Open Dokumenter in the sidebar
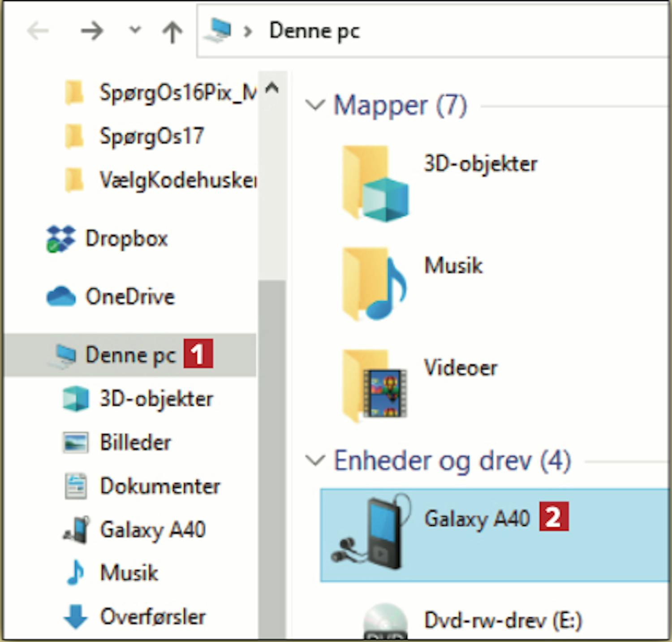This screenshot has width=672, height=642. coord(160,486)
